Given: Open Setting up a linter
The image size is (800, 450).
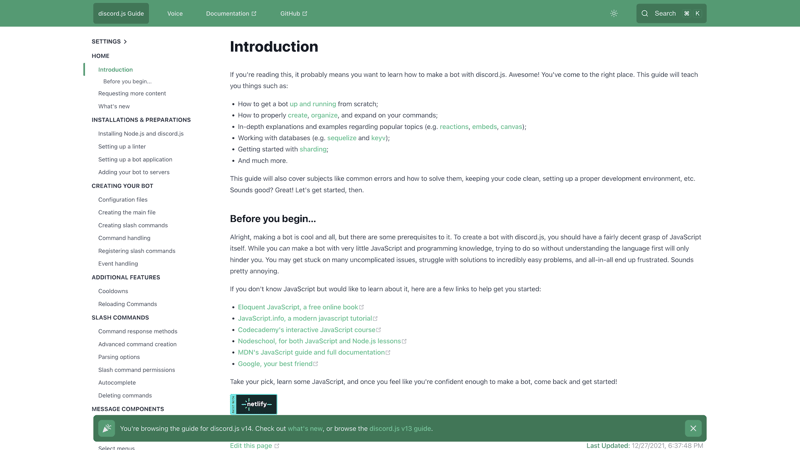Looking at the screenshot, I should pos(122,146).
